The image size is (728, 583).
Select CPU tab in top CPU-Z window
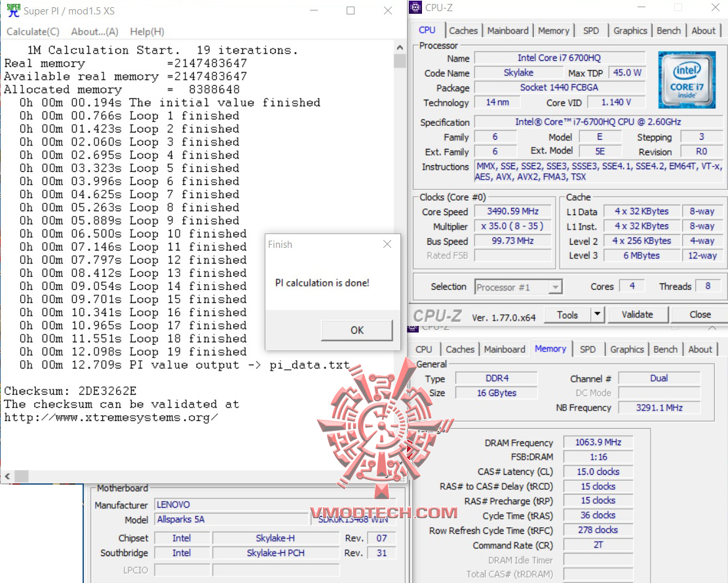(x=427, y=30)
